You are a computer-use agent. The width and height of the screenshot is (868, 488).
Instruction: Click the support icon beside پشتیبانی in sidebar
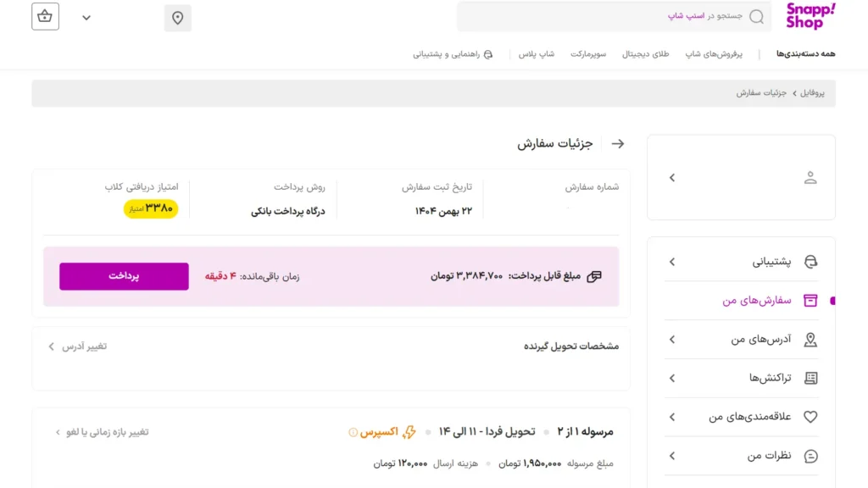811,262
